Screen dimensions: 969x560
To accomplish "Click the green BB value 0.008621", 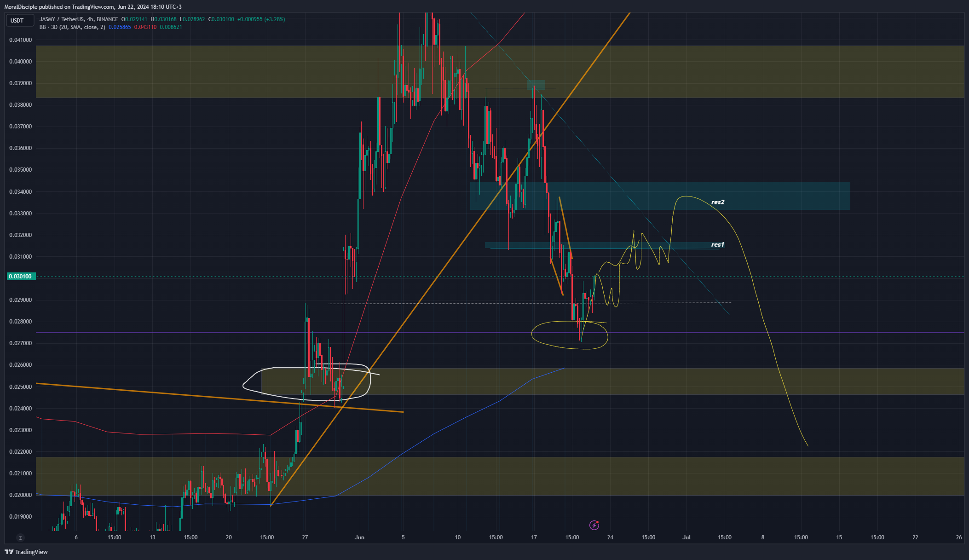I will (x=171, y=27).
